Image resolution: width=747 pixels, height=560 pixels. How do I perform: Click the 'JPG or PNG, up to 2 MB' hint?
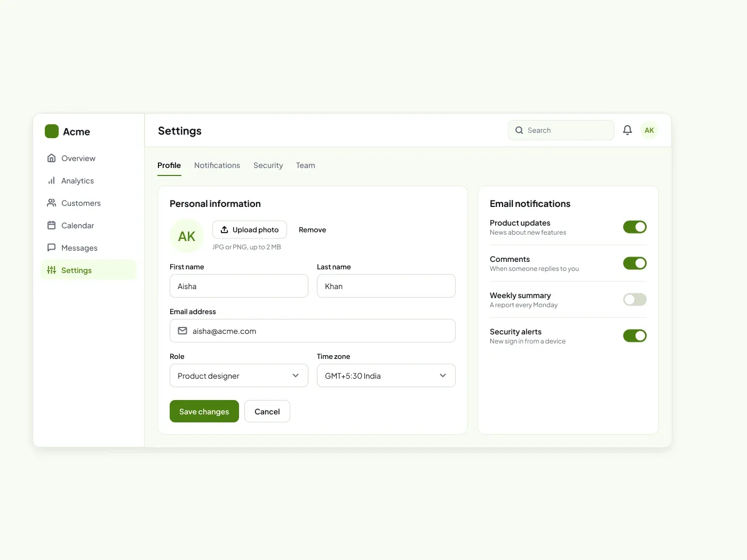coord(247,247)
